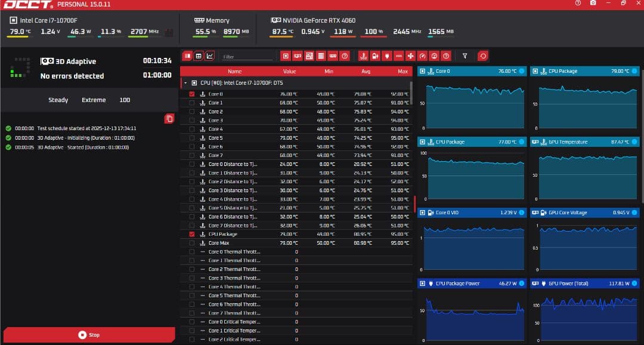644x345 pixels.
Task: Click the sensor Filter text field
Action: pos(247,57)
